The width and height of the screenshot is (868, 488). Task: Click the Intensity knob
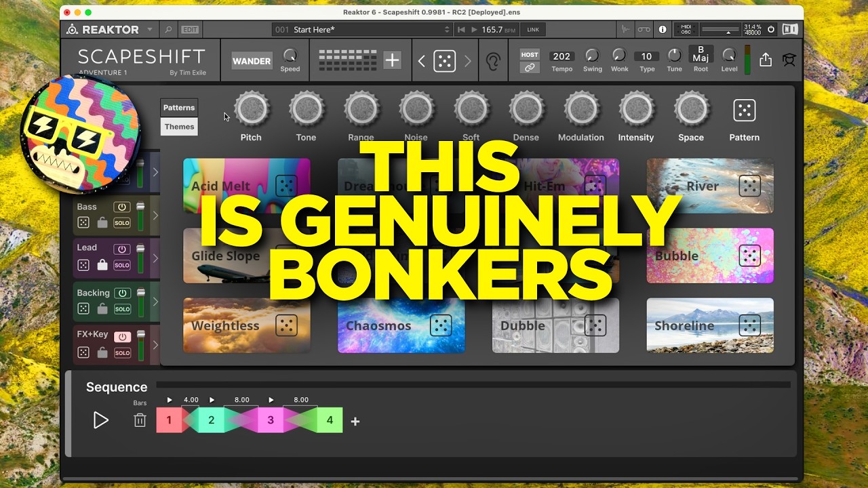click(636, 108)
